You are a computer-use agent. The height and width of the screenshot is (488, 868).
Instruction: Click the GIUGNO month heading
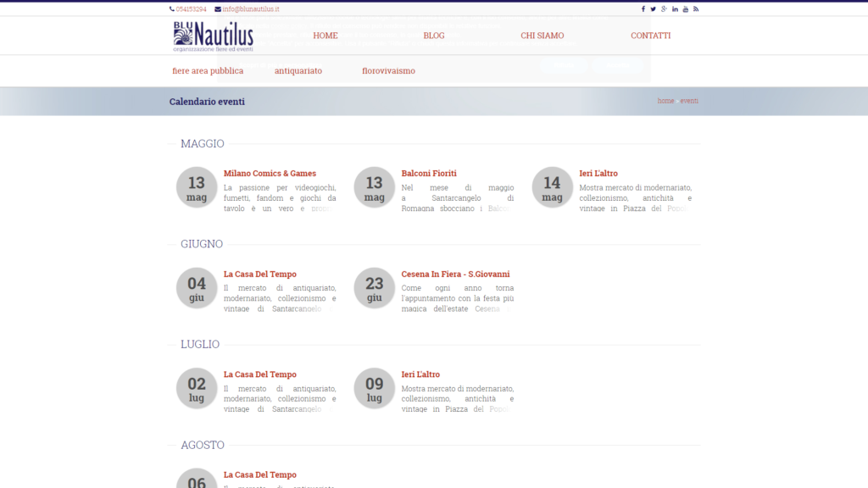pyautogui.click(x=202, y=244)
